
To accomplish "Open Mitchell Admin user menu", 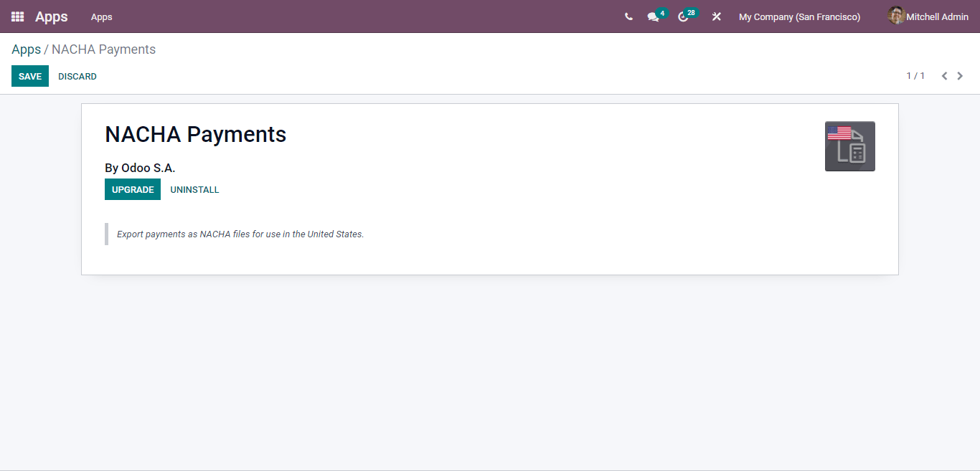I will click(928, 16).
